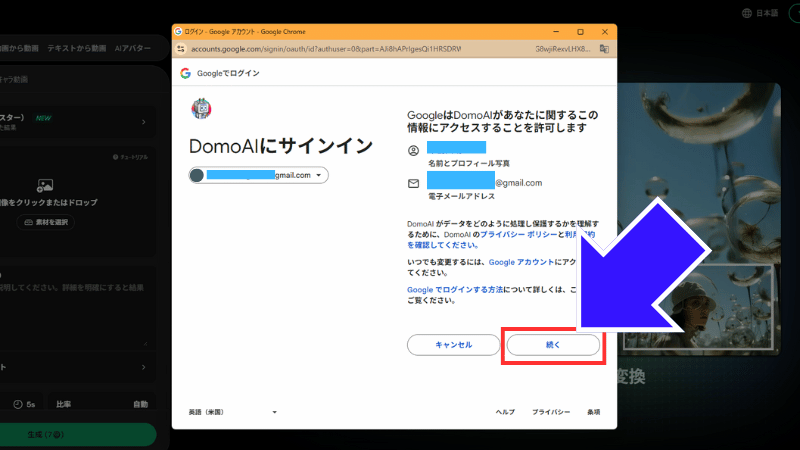Open the ヘルプ footer link

coord(506,412)
